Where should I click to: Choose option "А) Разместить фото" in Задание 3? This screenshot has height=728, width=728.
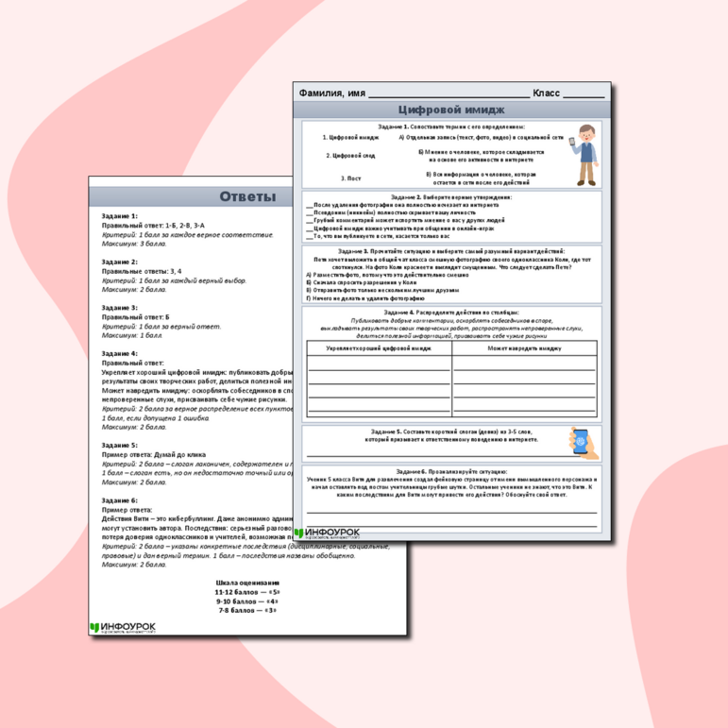click(387, 275)
